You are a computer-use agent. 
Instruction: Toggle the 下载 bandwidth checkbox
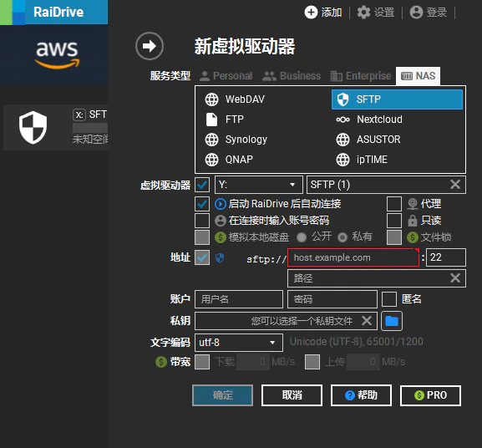(x=202, y=362)
